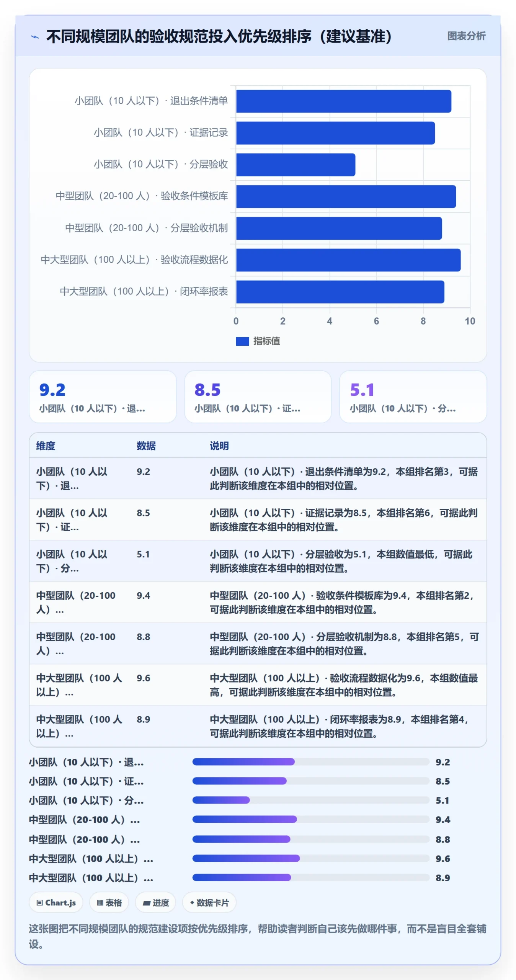
Task: Click the 9.4 cell in the table
Action: coord(143,595)
